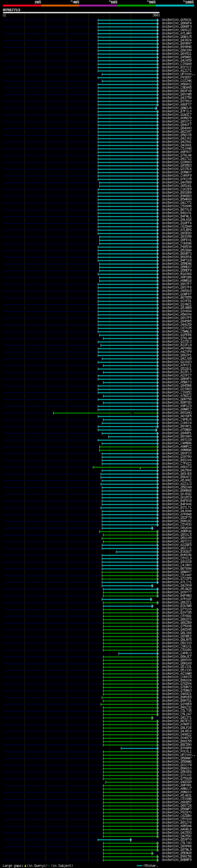Viewport: 197px width, 868px height.
Task: Open hit UniRef100_Q05431
Action: point(177,20)
